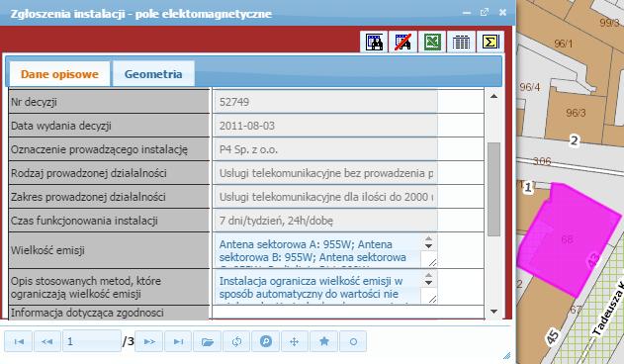
Task: Click the Oznaczenie prowadzącego instalację label
Action: click(99, 149)
